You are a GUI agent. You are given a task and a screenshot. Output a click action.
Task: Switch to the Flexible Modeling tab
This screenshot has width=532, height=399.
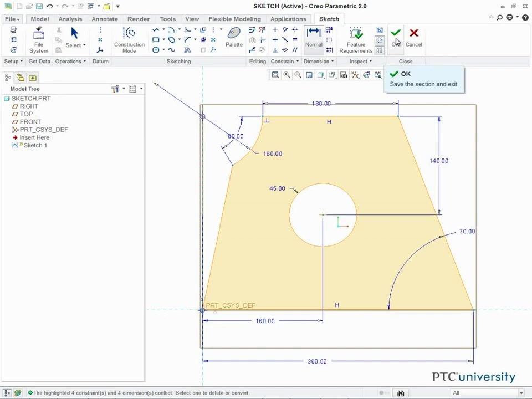point(235,19)
